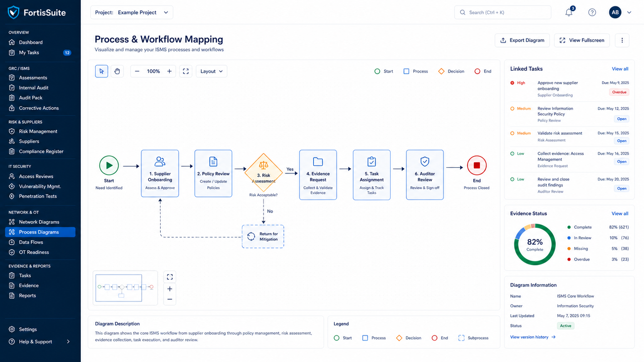Select the Return for Mitigation subprocess
Viewport: 644px width, 362px height.
(263, 237)
